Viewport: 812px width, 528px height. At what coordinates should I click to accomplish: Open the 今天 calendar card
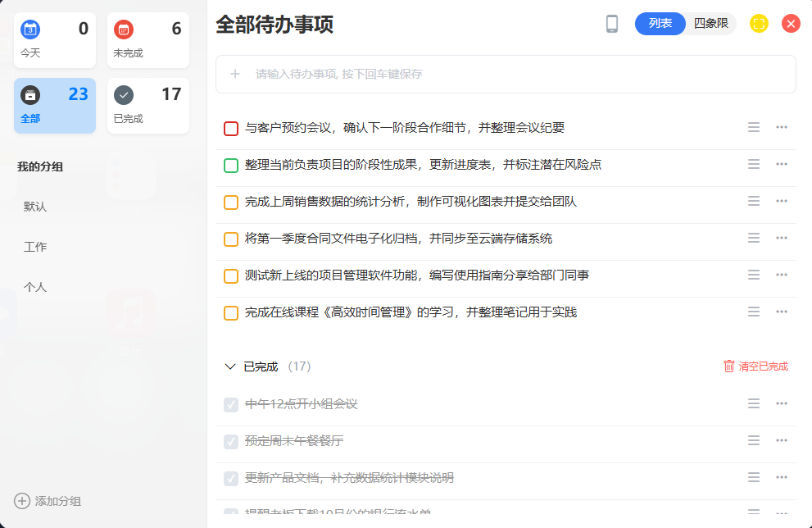point(54,40)
